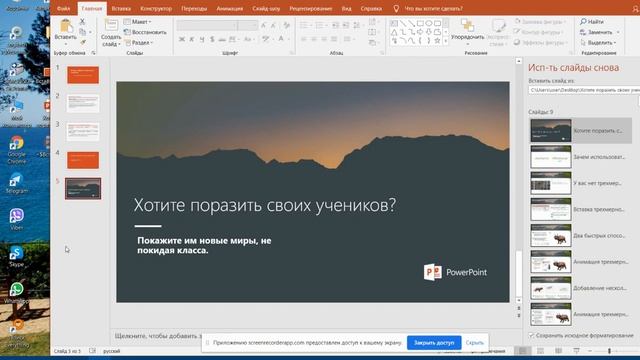This screenshot has height=360, width=640.
Task: Expand the shapes gallery more arrow
Action: [x=446, y=41]
